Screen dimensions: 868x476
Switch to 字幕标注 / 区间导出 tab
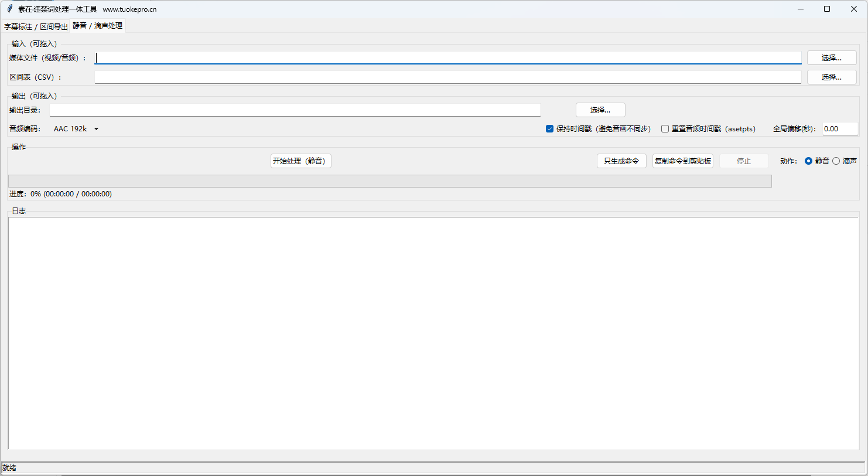36,26
